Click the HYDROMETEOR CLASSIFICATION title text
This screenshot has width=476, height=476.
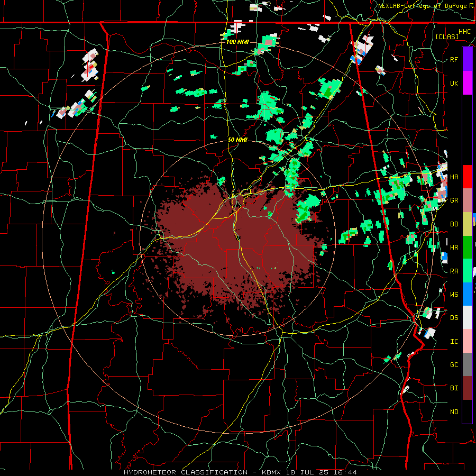pyautogui.click(x=186, y=472)
